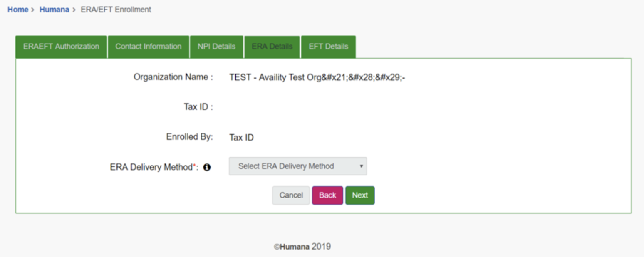Click the green Next button
This screenshot has width=644, height=257.
(x=360, y=195)
